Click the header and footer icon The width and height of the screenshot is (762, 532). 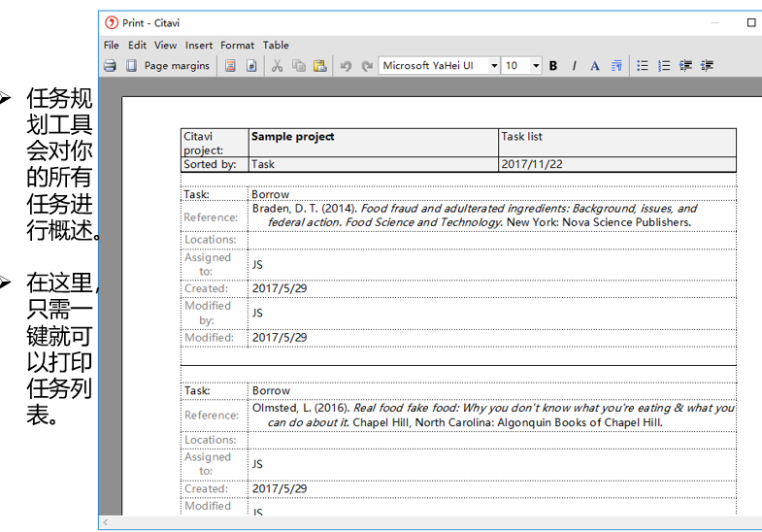(x=230, y=66)
